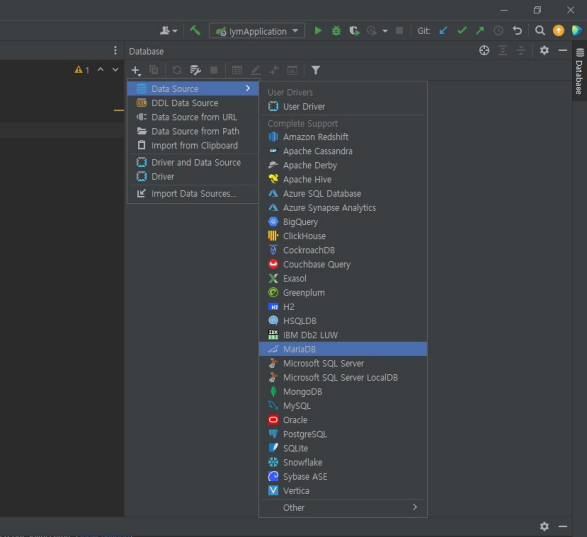This screenshot has width=587, height=537.
Task: Click the user account icon dropdown
Action: (x=168, y=31)
